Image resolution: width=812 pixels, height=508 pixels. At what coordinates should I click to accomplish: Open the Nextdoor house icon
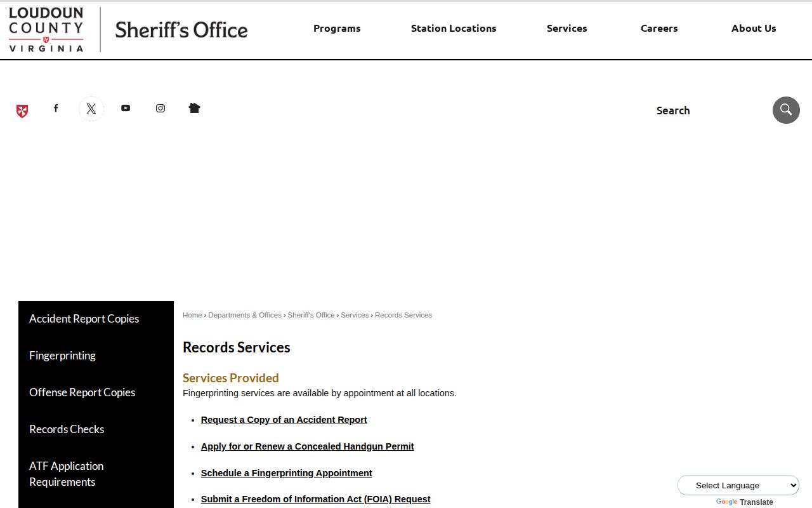coord(195,108)
